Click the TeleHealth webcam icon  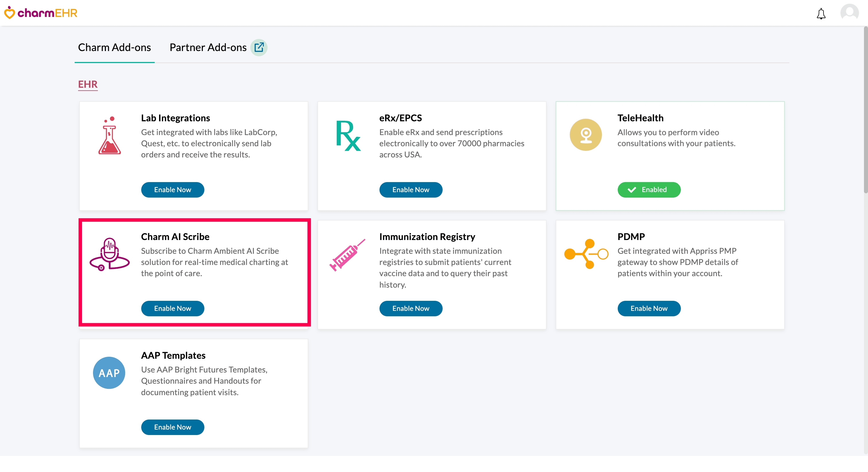[586, 135]
